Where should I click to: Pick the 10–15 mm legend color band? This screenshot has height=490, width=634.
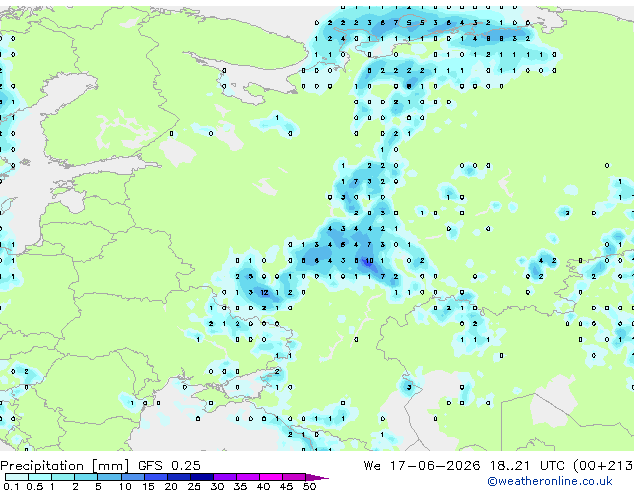[133, 477]
